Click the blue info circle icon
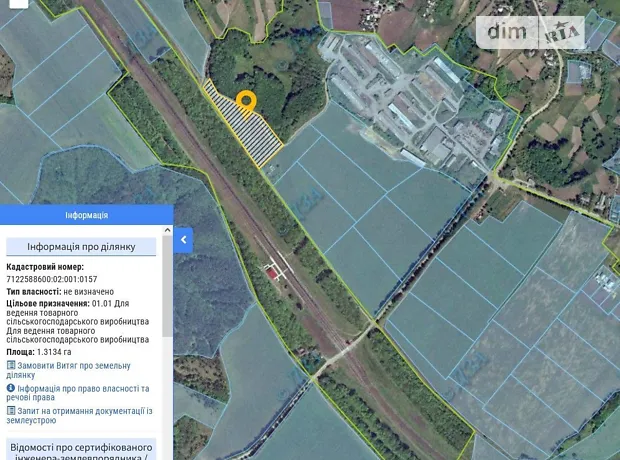This screenshot has height=460, width=620. 10,388
